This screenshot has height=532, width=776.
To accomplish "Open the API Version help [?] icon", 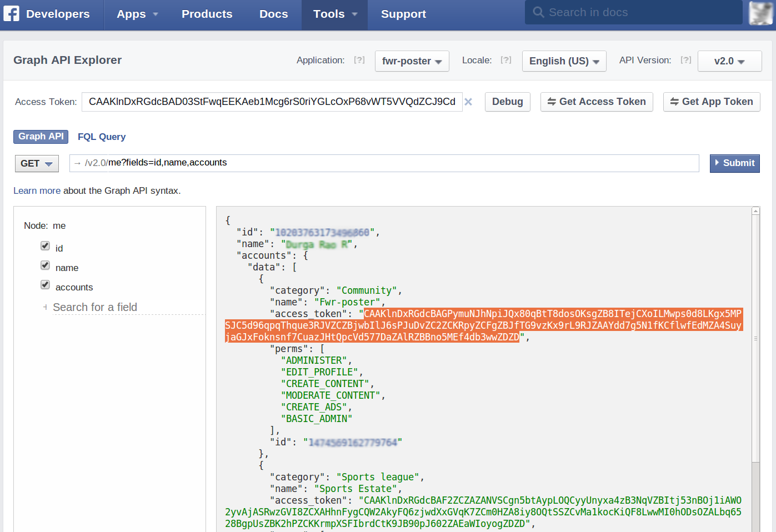I will (686, 60).
